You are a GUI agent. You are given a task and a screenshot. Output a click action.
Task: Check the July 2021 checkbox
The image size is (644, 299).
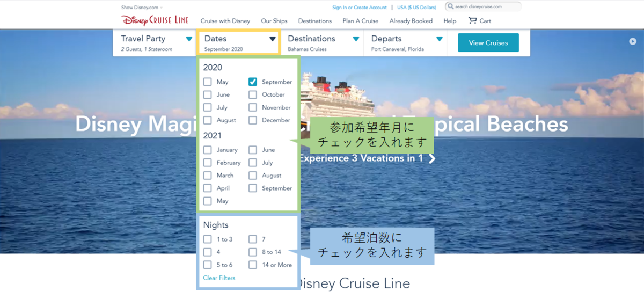[x=252, y=163]
